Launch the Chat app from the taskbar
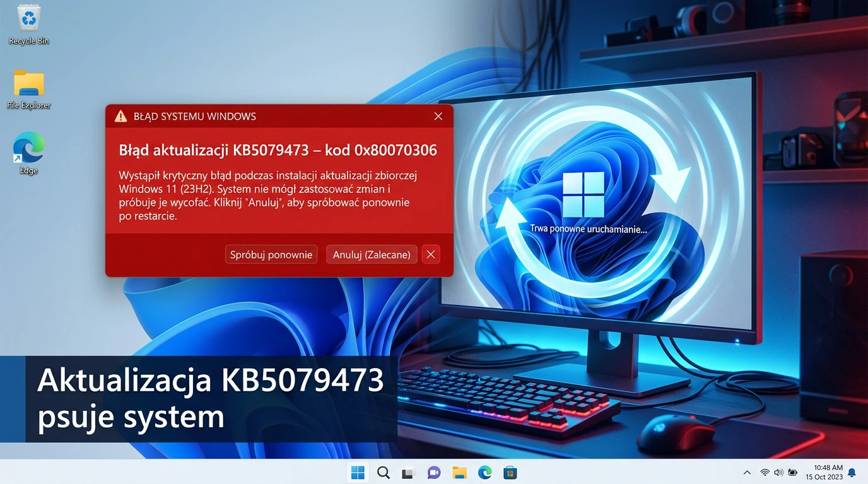 pyautogui.click(x=434, y=472)
